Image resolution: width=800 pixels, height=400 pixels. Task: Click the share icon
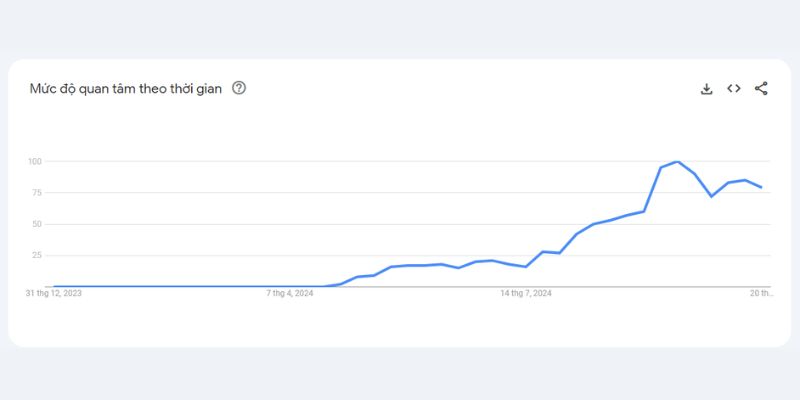(761, 88)
